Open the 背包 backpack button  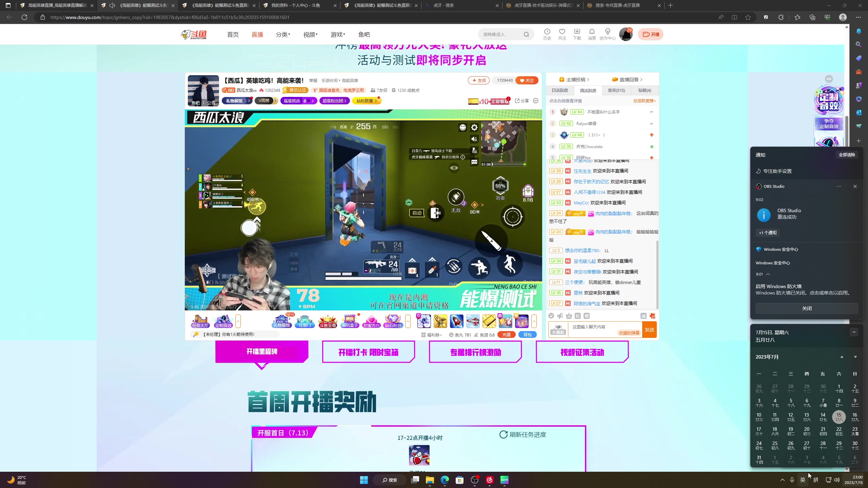527,335
